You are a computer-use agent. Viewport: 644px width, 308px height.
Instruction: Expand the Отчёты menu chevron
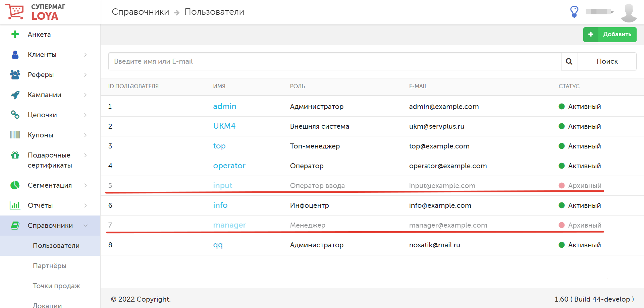[86, 205]
